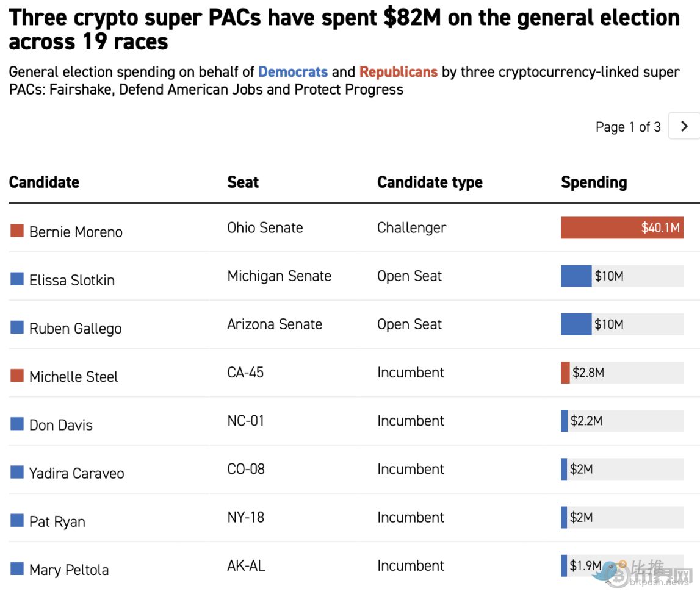700x597 pixels.
Task: Select the Pat Ryan candidate name
Action: (x=57, y=521)
